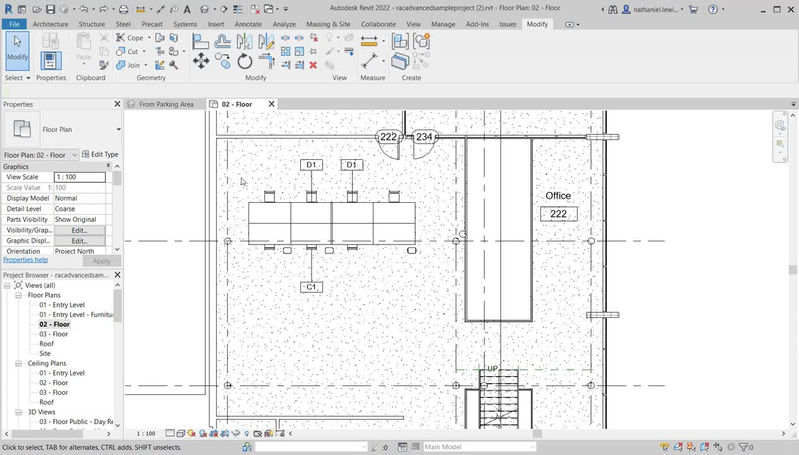
Task: Select the Align tool in Modify panel
Action: (201, 41)
